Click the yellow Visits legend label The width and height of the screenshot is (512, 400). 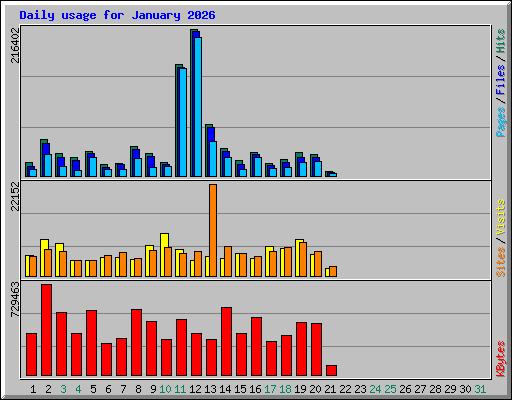click(x=500, y=217)
